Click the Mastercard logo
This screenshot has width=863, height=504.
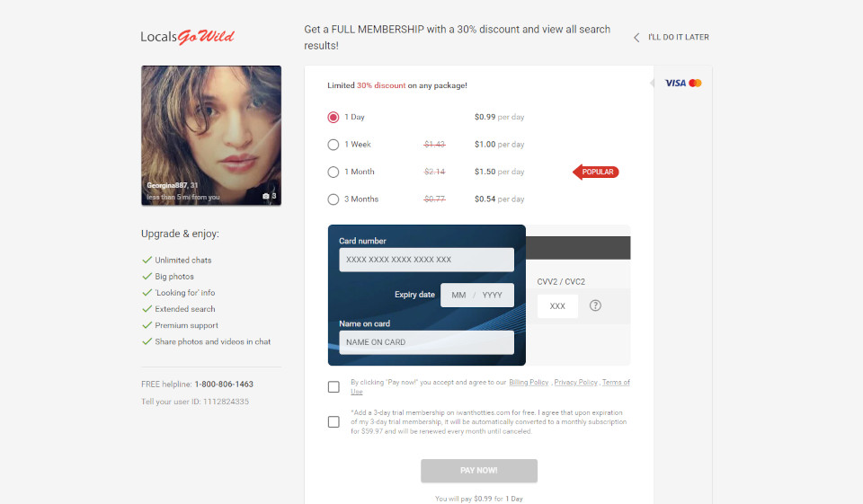(695, 83)
